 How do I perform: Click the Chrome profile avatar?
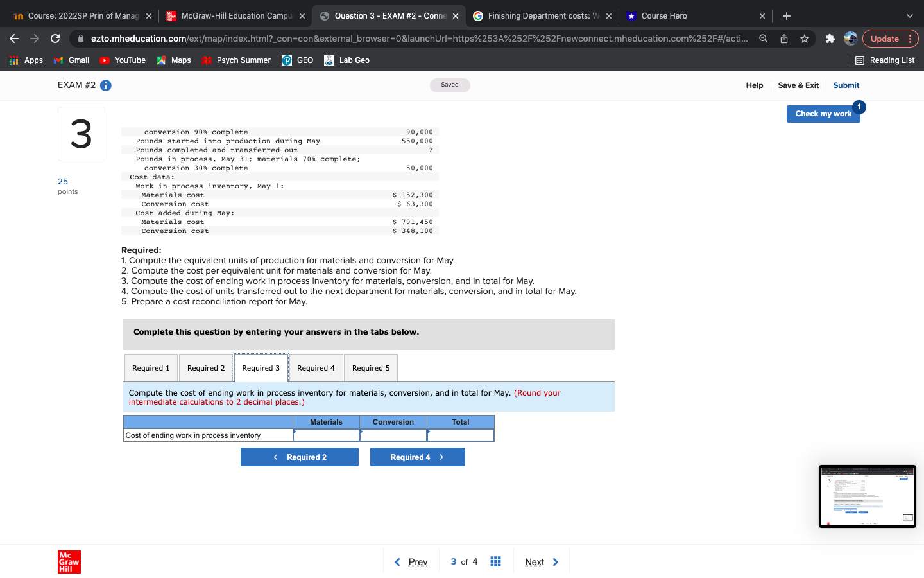[x=850, y=39]
